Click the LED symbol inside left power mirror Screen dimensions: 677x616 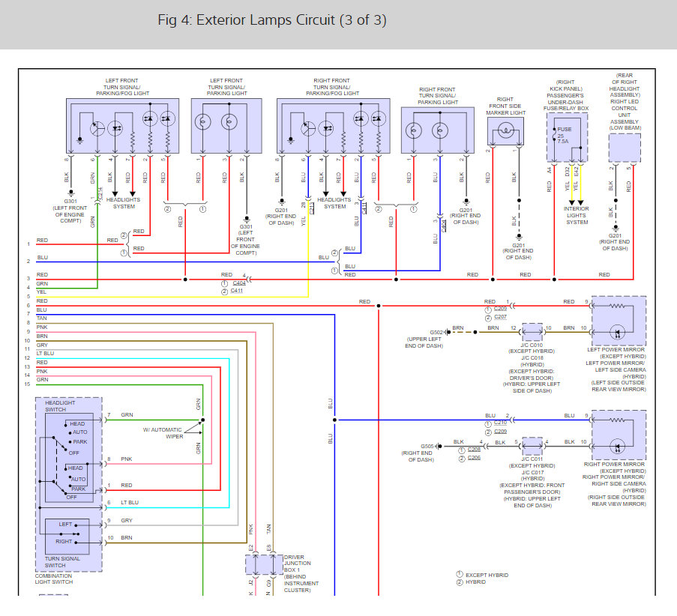pyautogui.click(x=618, y=333)
